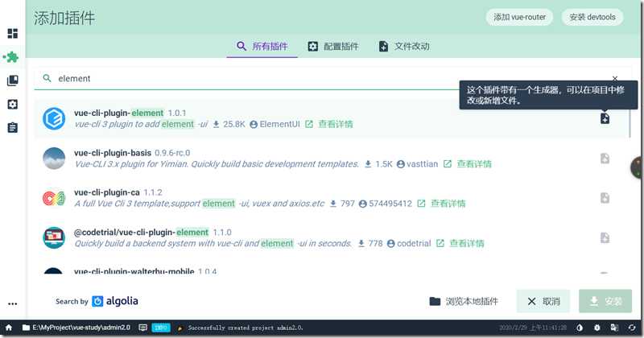Click the 取消 cancel button
644x338 pixels.
click(543, 302)
